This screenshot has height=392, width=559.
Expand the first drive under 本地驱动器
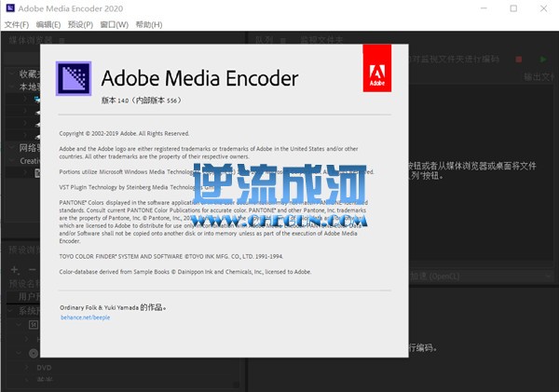click(25, 99)
